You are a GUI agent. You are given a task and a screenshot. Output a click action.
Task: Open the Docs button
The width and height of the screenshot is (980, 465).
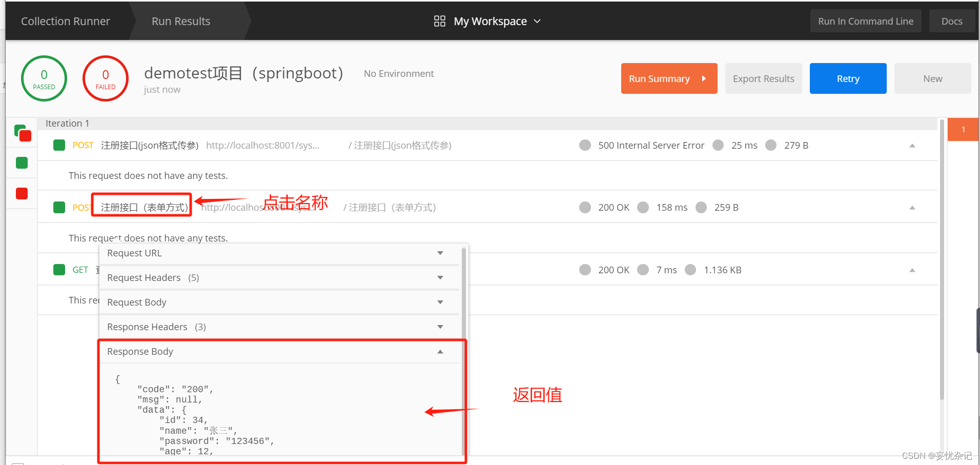[x=952, y=21]
